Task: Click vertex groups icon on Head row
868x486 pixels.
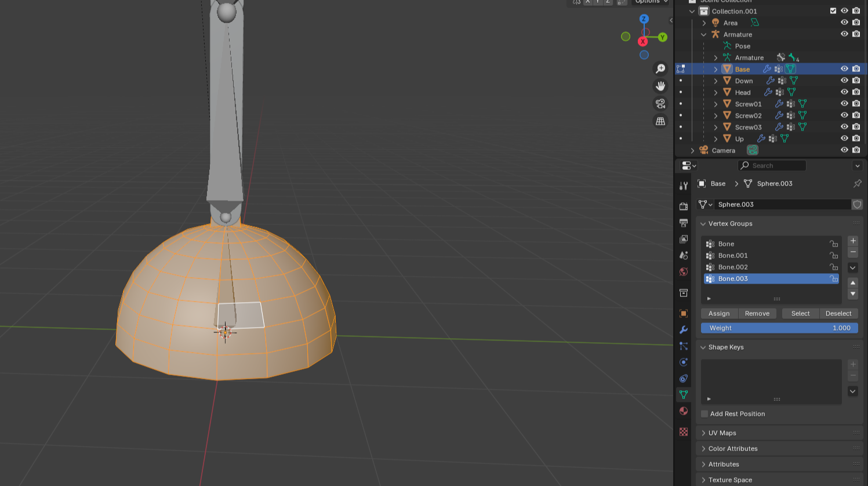Action: pyautogui.click(x=780, y=92)
